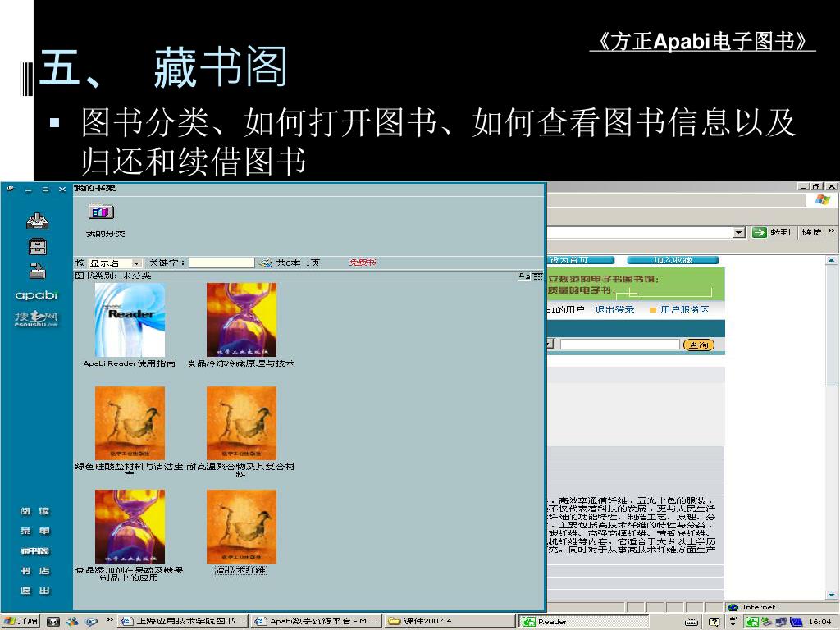Click the Internet Explorer scrollbar up arrow

pos(832,261)
